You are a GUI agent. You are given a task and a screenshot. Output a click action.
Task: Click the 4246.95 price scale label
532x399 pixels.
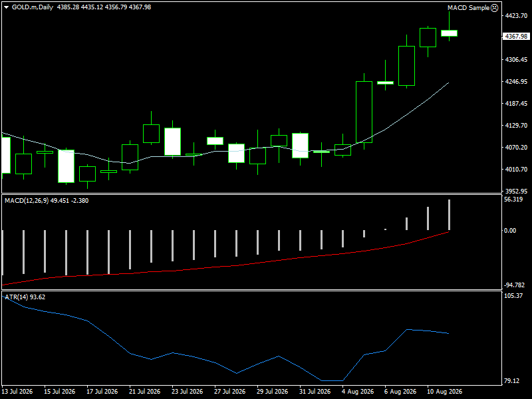(516, 82)
